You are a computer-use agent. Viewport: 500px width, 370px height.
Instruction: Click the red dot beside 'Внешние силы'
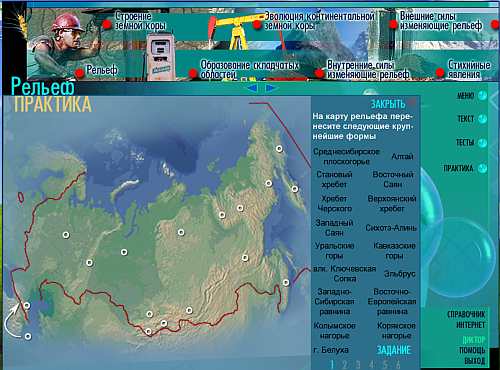(394, 24)
